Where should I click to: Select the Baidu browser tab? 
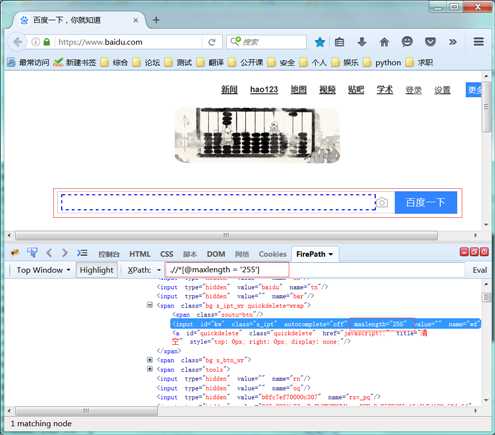pyautogui.click(x=79, y=20)
